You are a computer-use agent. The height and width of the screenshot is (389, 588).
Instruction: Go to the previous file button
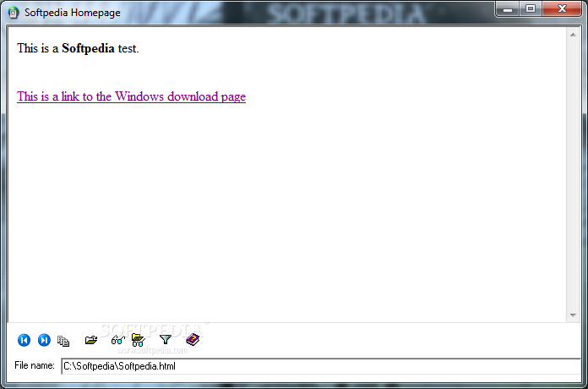coord(24,340)
